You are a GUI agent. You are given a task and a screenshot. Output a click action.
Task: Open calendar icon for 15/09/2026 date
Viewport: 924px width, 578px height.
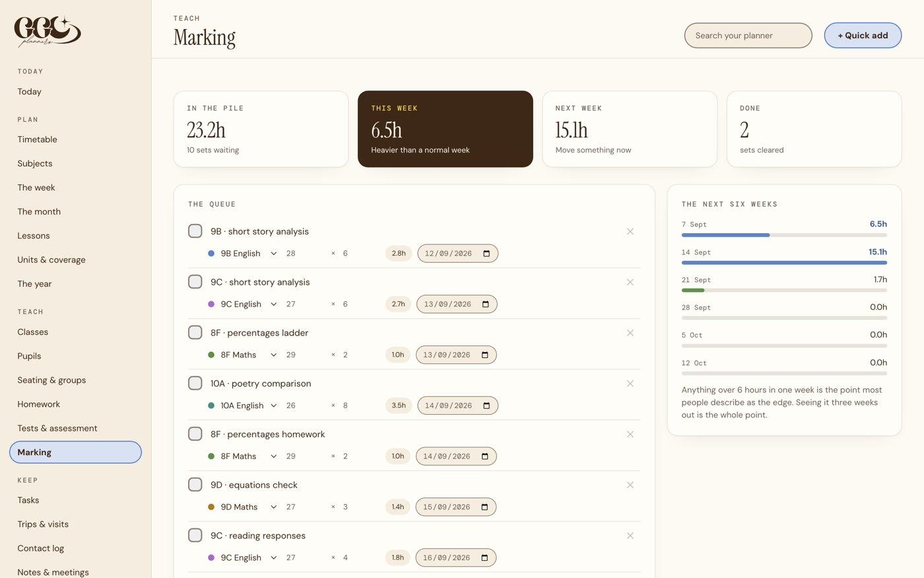coord(485,507)
